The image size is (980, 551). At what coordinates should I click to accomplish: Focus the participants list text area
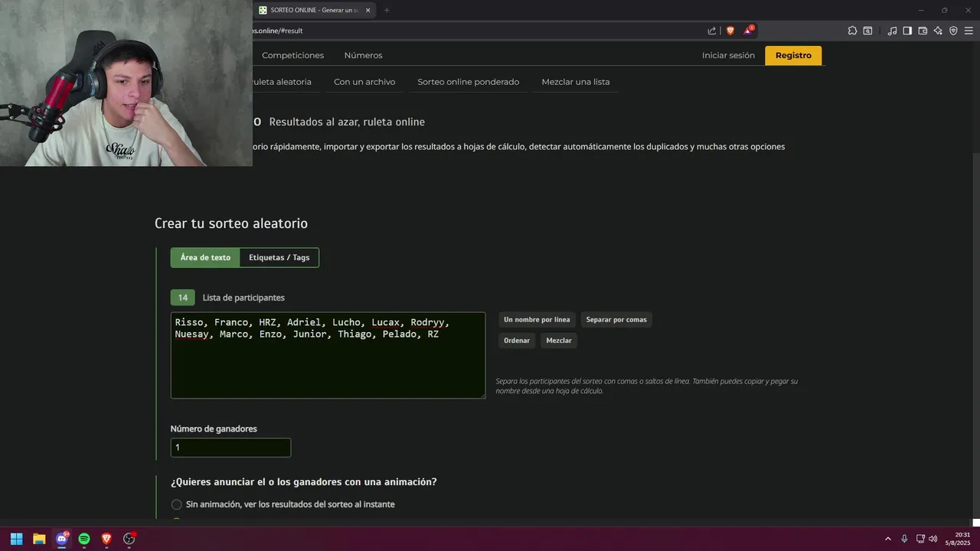tap(328, 355)
